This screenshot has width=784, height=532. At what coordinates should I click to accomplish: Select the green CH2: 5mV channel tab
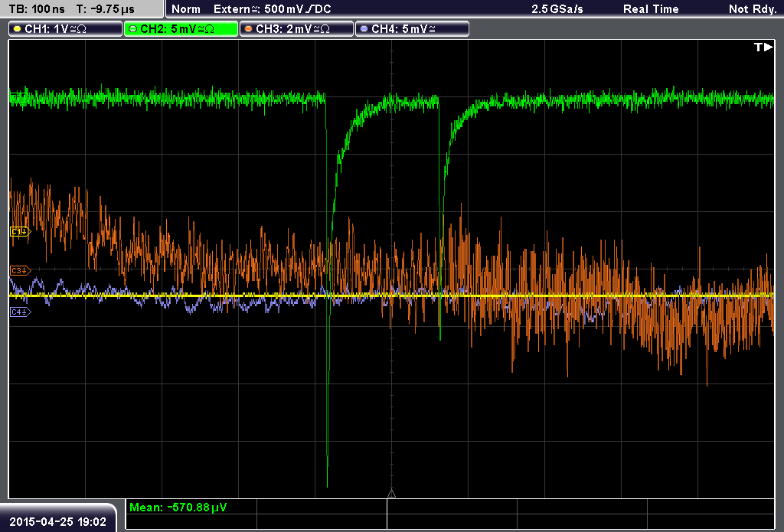(x=181, y=29)
